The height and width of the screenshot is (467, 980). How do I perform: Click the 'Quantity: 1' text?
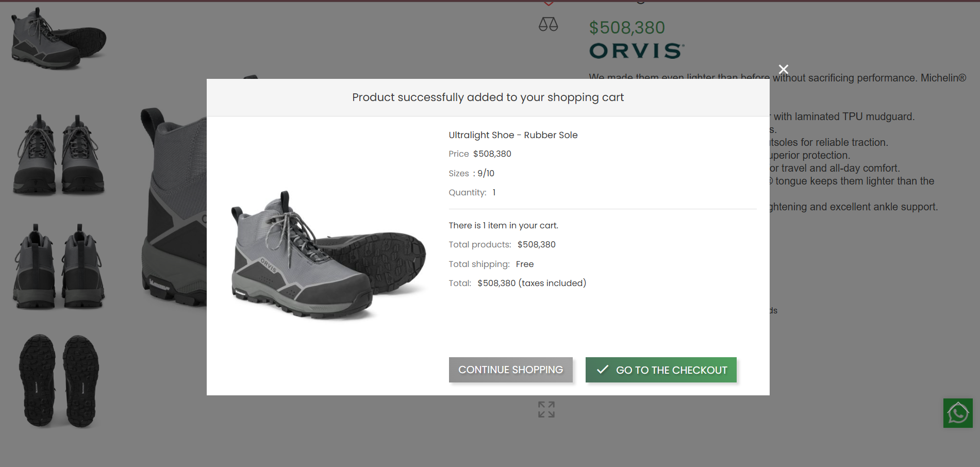(472, 192)
